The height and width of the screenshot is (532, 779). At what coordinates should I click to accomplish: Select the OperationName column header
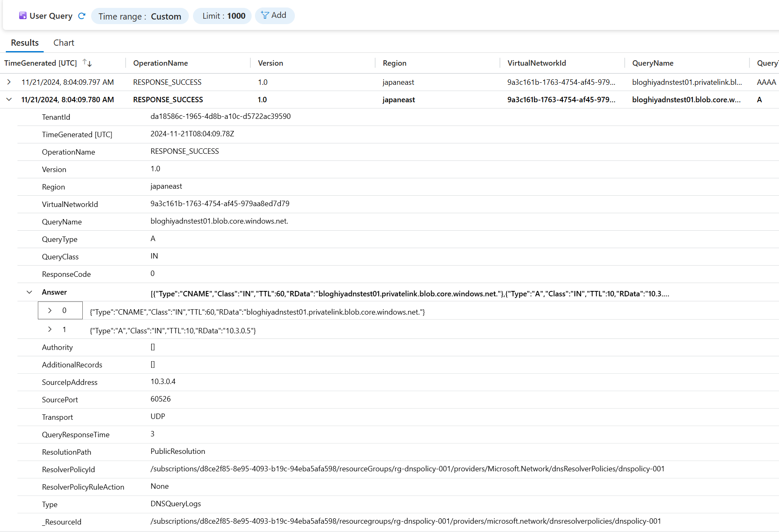(161, 63)
